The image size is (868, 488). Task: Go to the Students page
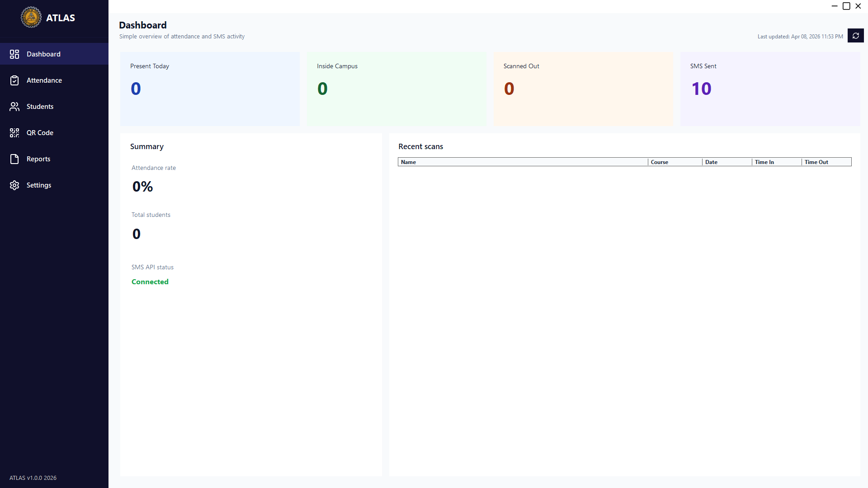click(x=40, y=107)
